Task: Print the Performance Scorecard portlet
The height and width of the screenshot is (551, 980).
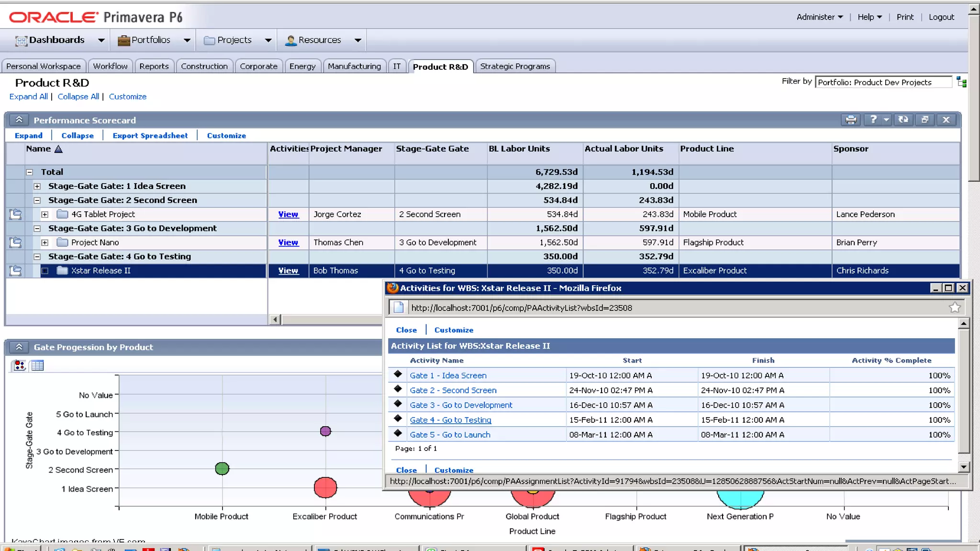Action: click(x=851, y=120)
